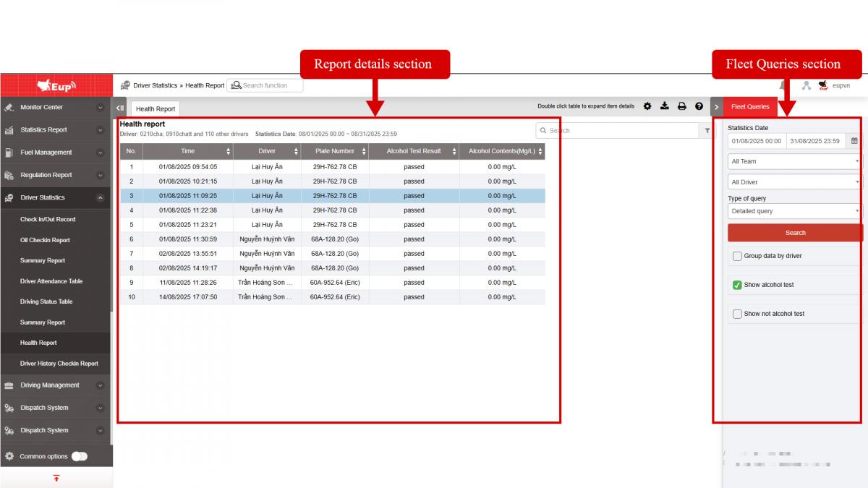Image resolution: width=868 pixels, height=488 pixels.
Task: Open Driver Attendance Table menu item
Action: point(51,281)
